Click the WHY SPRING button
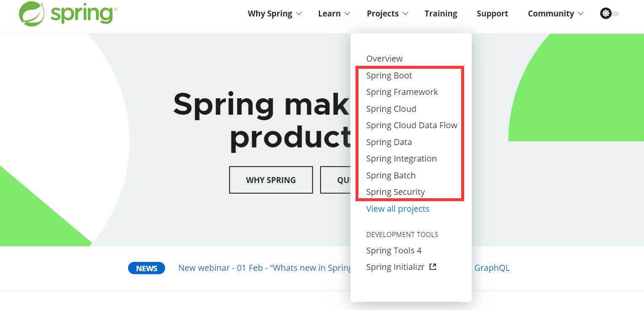644x310 pixels. coord(271,180)
